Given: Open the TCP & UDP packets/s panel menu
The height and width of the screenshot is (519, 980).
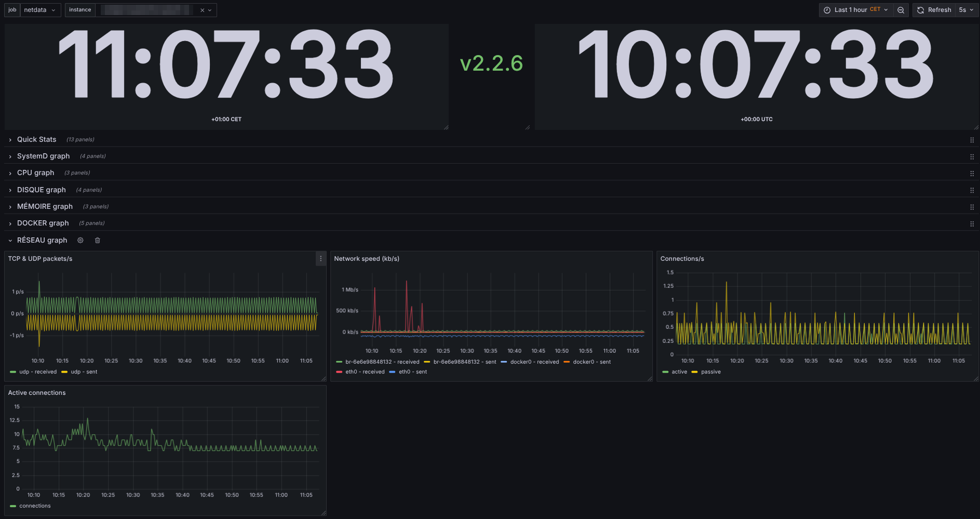Looking at the screenshot, I should point(320,259).
